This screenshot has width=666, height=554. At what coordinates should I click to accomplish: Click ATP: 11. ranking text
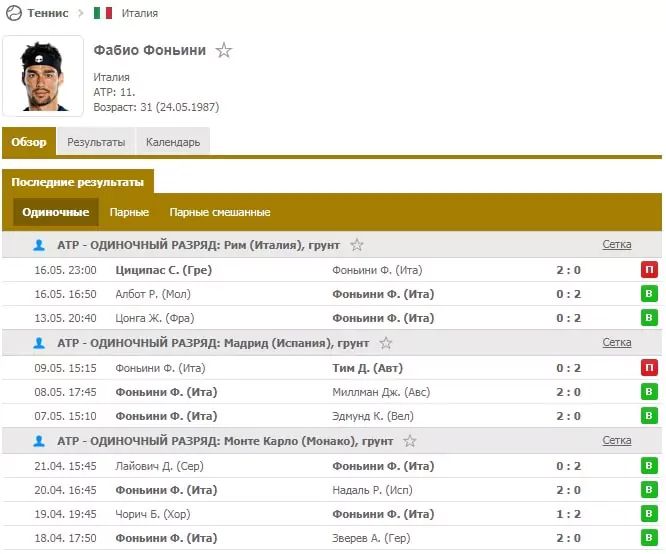(x=114, y=92)
